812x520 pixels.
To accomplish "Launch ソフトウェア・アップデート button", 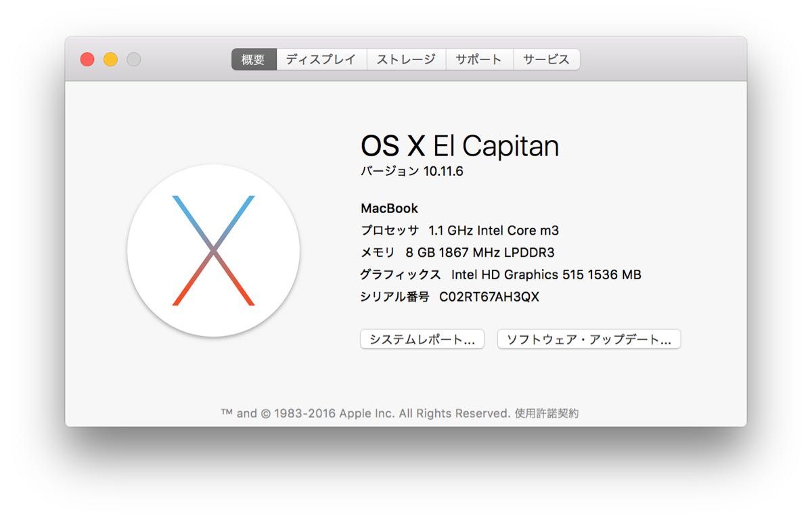I will (589, 339).
